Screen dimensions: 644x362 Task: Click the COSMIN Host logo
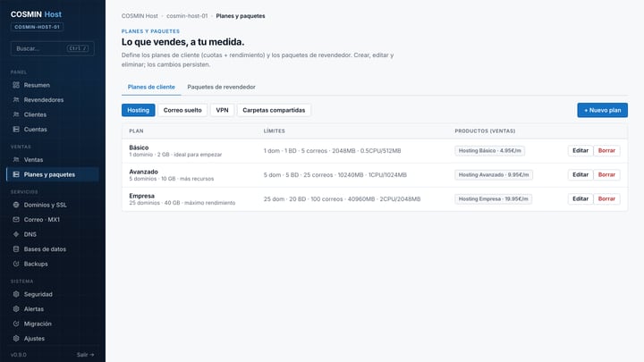[x=36, y=14]
